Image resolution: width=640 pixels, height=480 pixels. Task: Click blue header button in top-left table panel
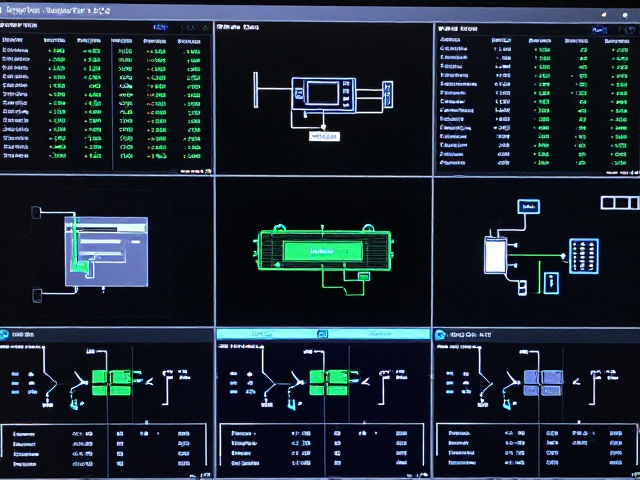point(160,27)
